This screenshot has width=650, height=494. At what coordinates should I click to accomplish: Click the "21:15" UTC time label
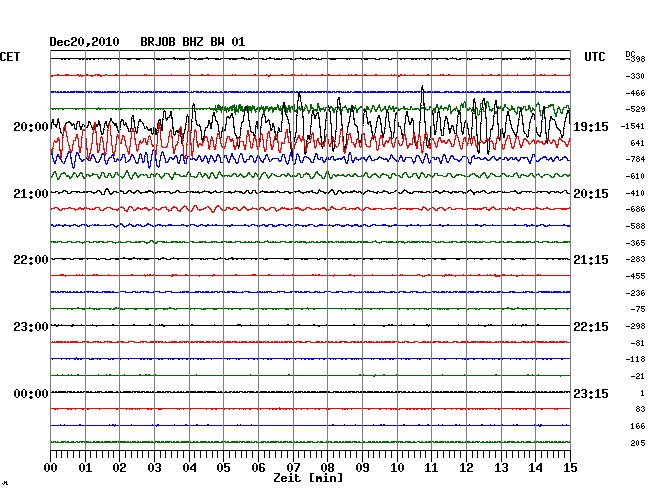coord(591,260)
